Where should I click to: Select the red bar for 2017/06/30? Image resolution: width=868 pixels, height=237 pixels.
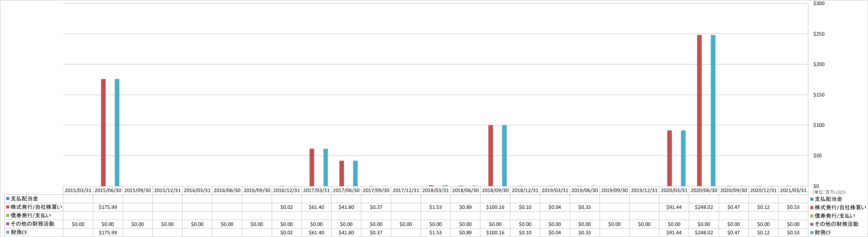tap(342, 173)
